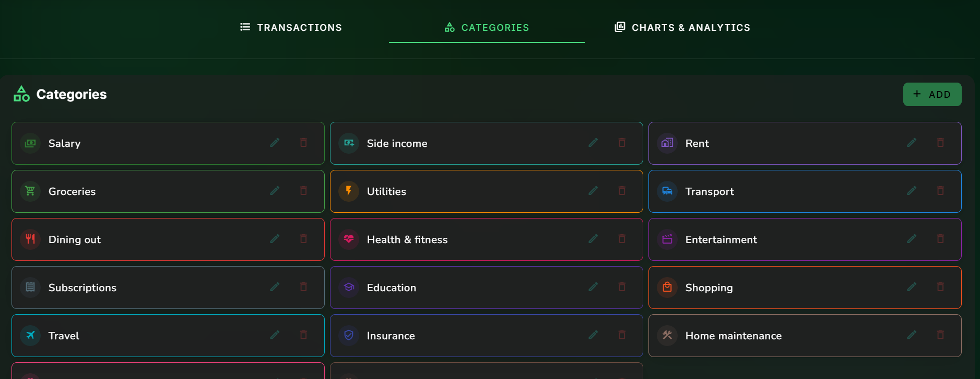Delete the Insurance category
The height and width of the screenshot is (379, 980).
pyautogui.click(x=622, y=335)
